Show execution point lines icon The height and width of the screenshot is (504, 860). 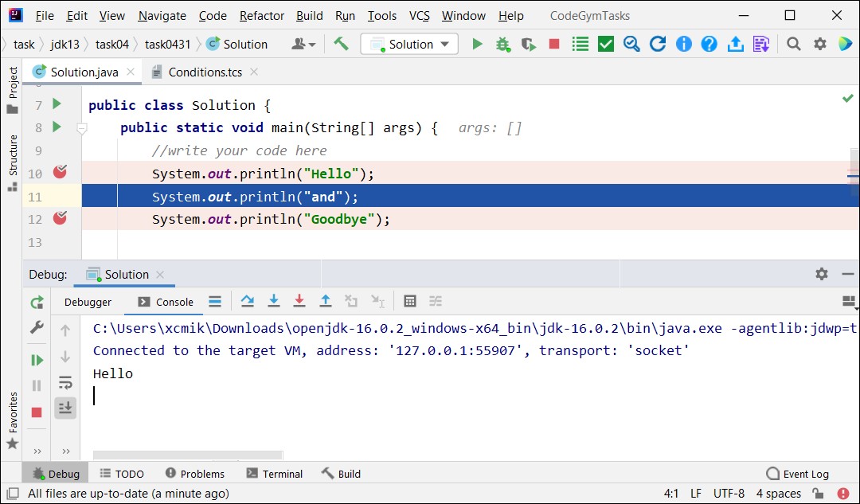click(x=215, y=300)
